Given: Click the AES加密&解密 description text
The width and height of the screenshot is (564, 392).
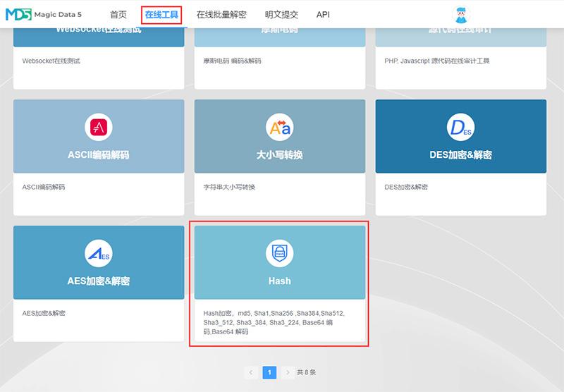Looking at the screenshot, I should 44,313.
